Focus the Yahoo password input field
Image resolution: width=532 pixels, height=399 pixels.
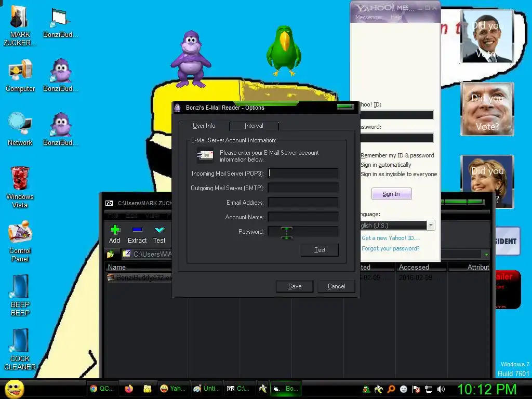396,137
